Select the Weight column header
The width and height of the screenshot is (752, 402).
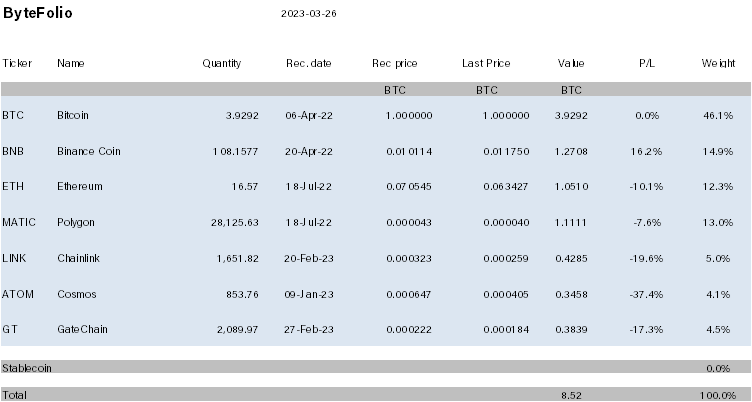pos(718,63)
